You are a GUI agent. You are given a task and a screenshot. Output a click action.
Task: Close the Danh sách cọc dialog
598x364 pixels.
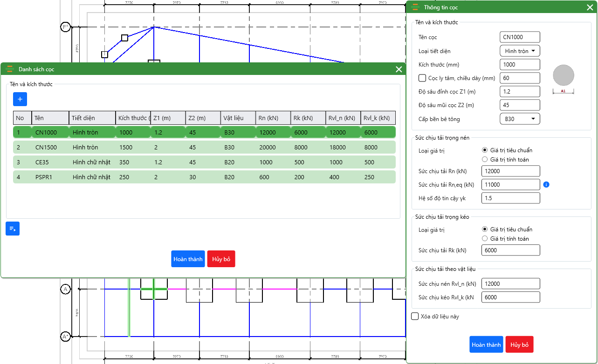(x=399, y=69)
